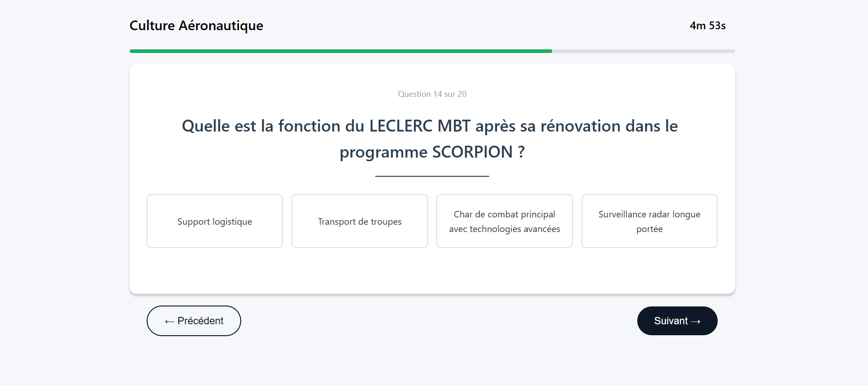868x385 pixels.
Task: Click the right arrow in the Suivant button
Action: tap(696, 322)
